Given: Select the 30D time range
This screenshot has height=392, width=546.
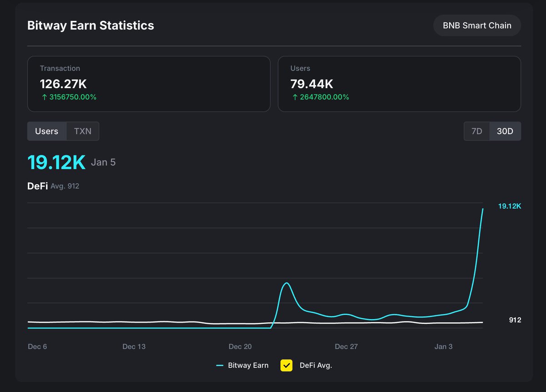Looking at the screenshot, I should [x=505, y=131].
